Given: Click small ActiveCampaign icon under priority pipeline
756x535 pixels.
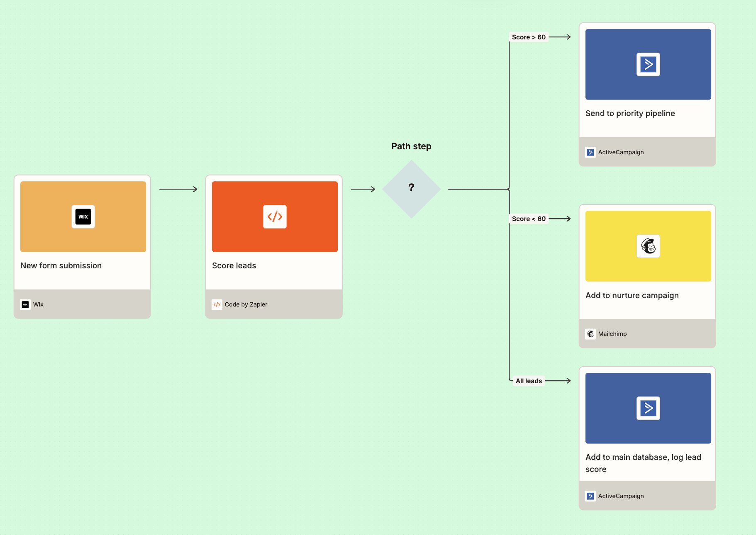Looking at the screenshot, I should [x=590, y=152].
